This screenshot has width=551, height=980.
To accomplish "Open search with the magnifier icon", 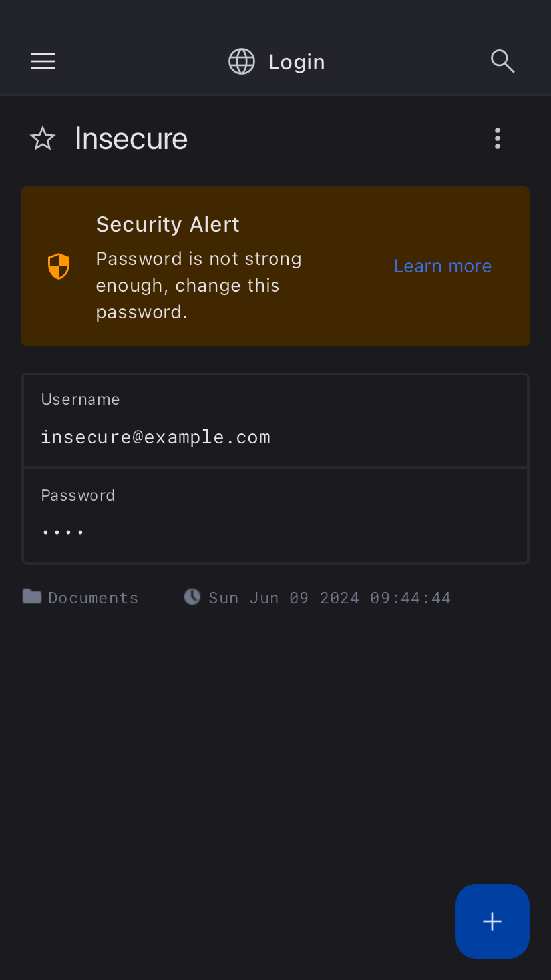I will pyautogui.click(x=502, y=62).
